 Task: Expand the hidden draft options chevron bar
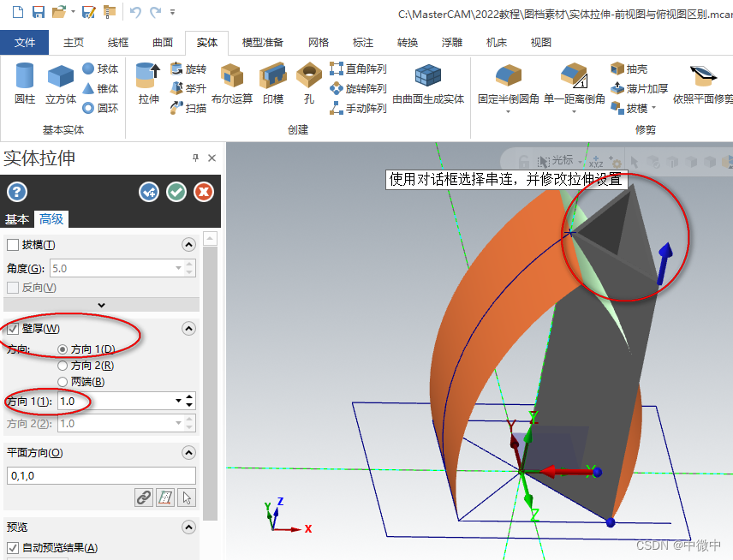coord(101,305)
